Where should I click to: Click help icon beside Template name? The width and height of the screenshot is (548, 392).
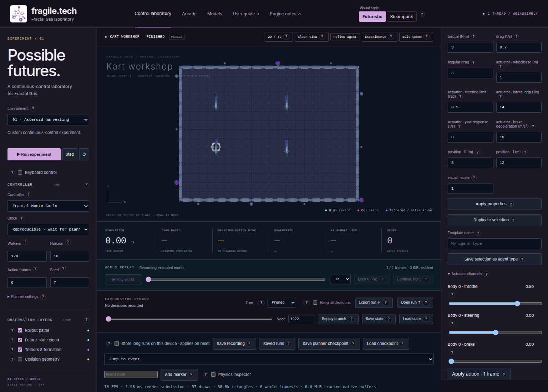pos(478,233)
